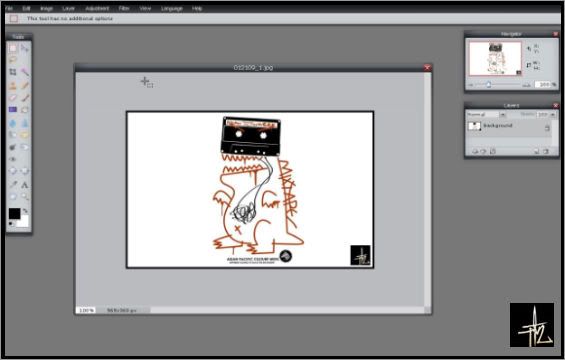The width and height of the screenshot is (565, 360).
Task: Click the document window horizontal scrollbar
Action: tap(287, 310)
